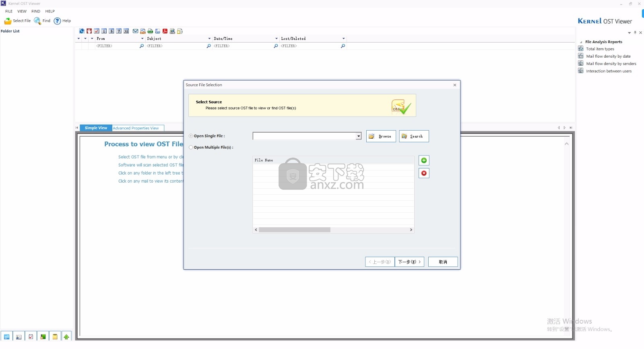644x349 pixels.
Task: Open the dropdown arrow just left of From header
Action: (92, 39)
